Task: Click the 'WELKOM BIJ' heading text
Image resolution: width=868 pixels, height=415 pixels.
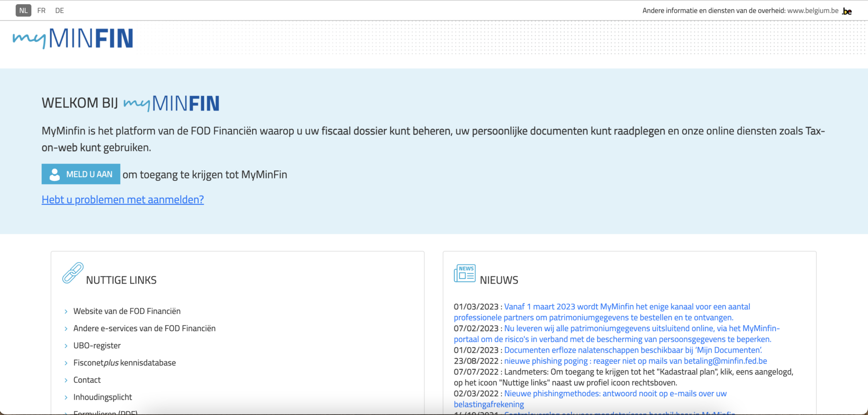Action: pyautogui.click(x=80, y=103)
